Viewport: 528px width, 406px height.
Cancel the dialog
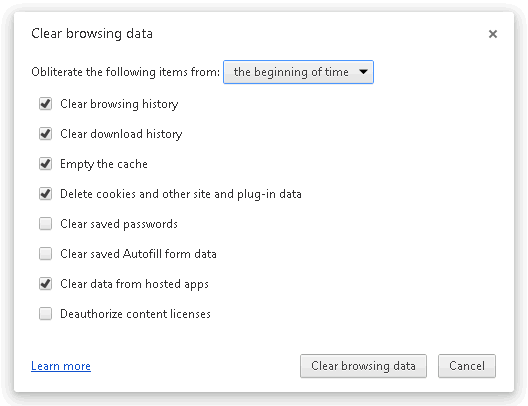click(467, 366)
